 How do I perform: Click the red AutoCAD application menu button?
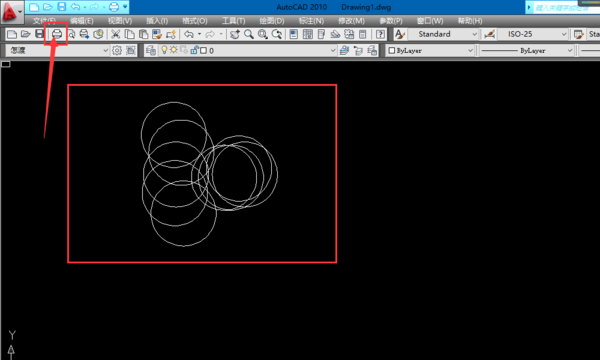pyautogui.click(x=11, y=11)
